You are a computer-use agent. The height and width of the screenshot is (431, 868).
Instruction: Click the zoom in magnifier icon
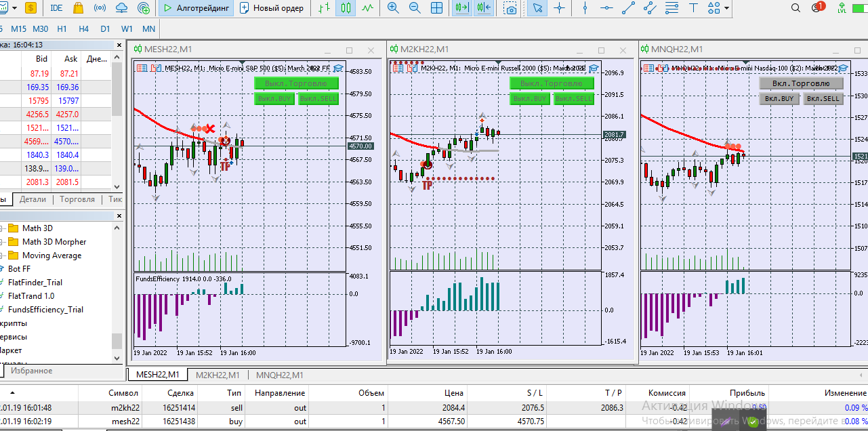click(x=393, y=8)
